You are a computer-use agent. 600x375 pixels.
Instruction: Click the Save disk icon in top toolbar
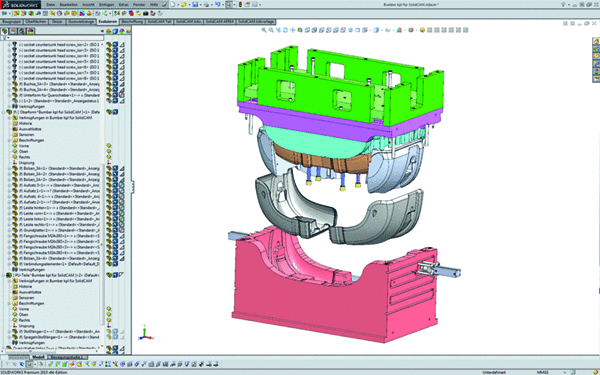coord(195,5)
